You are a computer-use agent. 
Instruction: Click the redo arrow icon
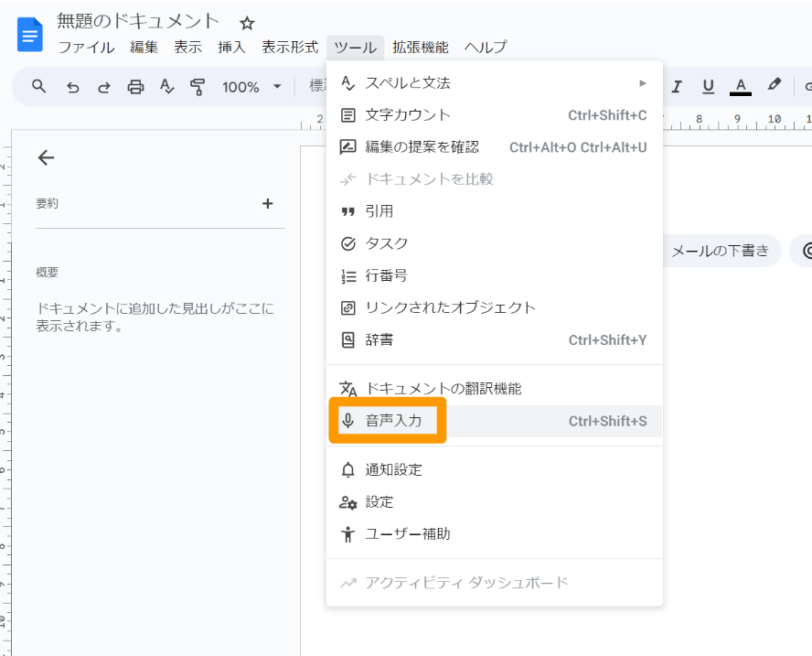pos(104,87)
